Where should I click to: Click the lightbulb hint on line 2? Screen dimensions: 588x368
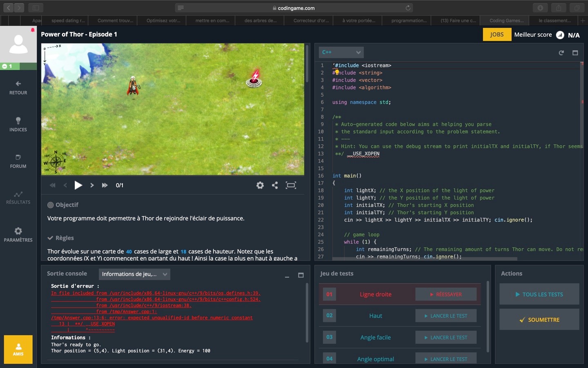pyautogui.click(x=337, y=72)
